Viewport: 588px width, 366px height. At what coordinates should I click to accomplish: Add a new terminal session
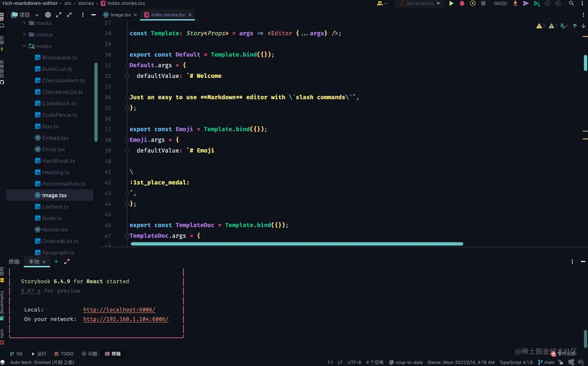pyautogui.click(x=56, y=262)
